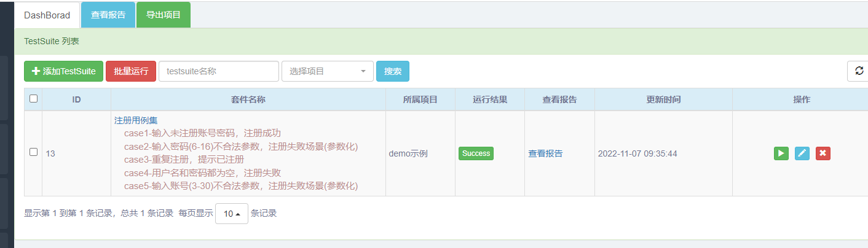Click case5-输入账号(3-30)不合法参数 text
The height and width of the screenshot is (248, 868).
pos(241,186)
